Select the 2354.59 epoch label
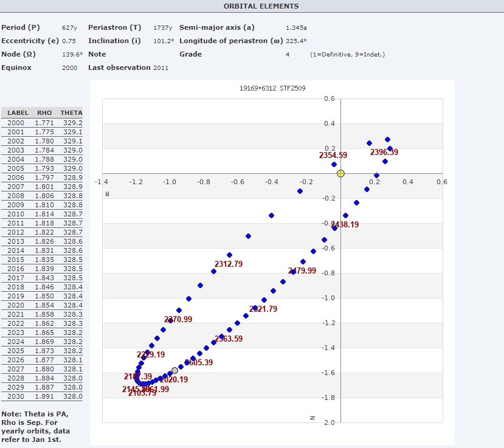The width and height of the screenshot is (504, 448). tap(333, 156)
